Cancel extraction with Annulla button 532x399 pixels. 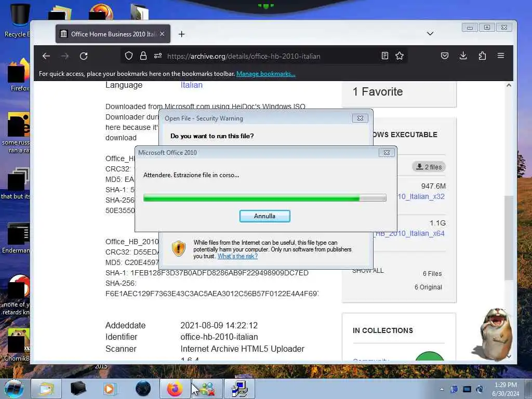(264, 216)
